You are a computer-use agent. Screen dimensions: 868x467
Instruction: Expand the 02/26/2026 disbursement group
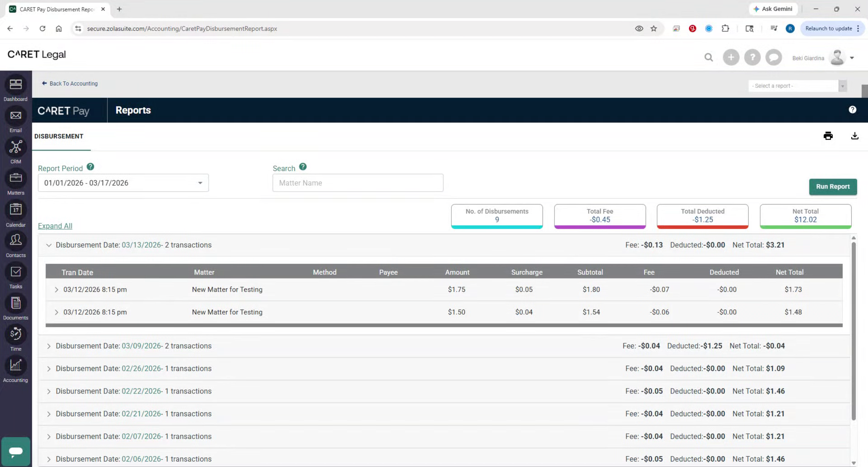[49, 369]
